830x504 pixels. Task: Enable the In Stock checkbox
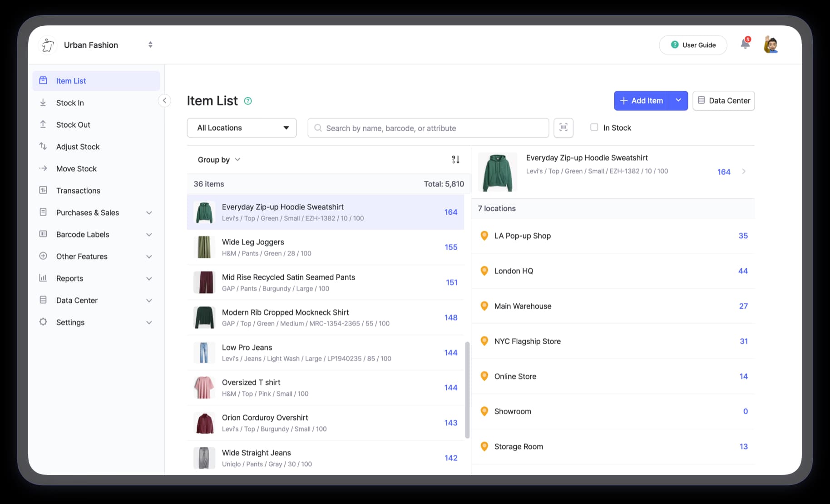tap(594, 127)
